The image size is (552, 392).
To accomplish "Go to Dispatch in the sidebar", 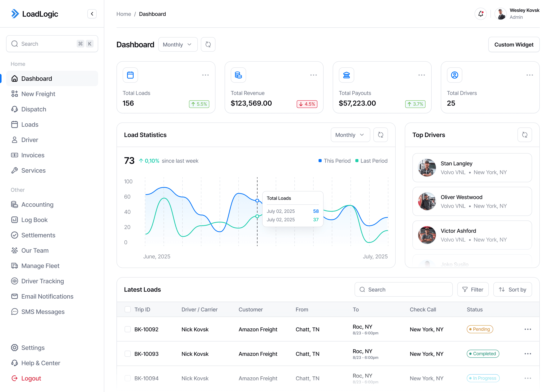I will click(x=34, y=109).
